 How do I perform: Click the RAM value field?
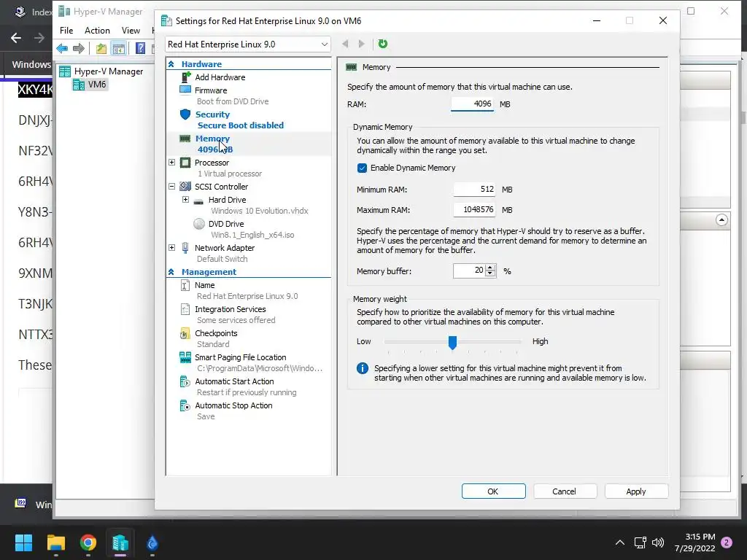[472, 104]
